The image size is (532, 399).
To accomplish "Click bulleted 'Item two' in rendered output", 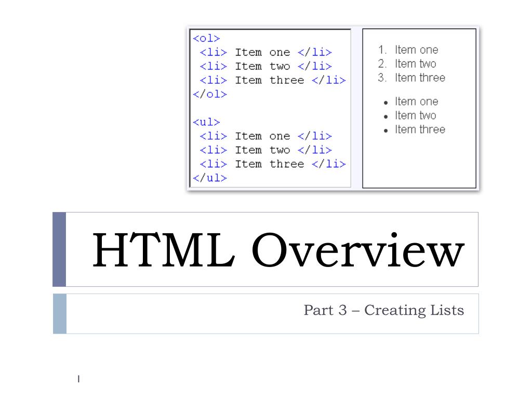I will coord(410,115).
